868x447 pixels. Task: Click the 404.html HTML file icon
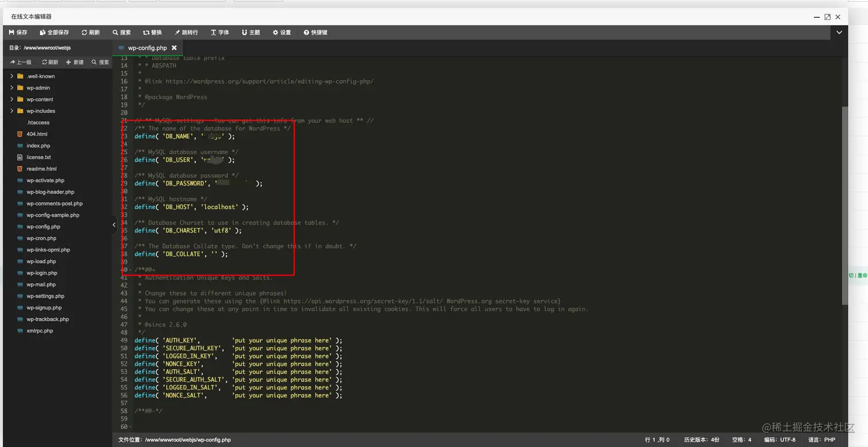coord(20,134)
